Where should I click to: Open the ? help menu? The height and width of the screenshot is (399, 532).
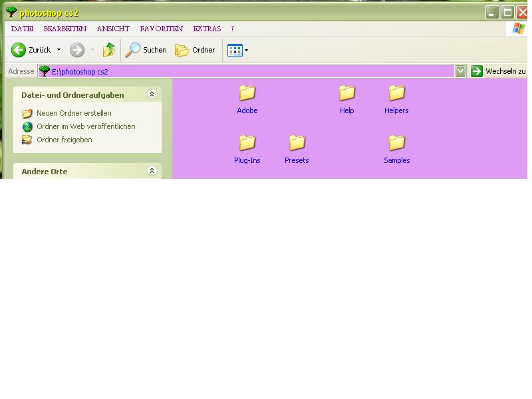232,29
